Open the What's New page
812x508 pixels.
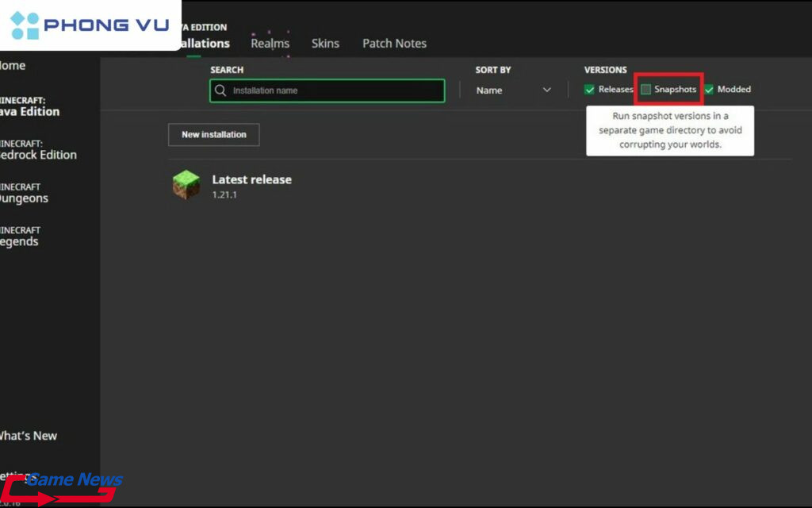click(29, 436)
